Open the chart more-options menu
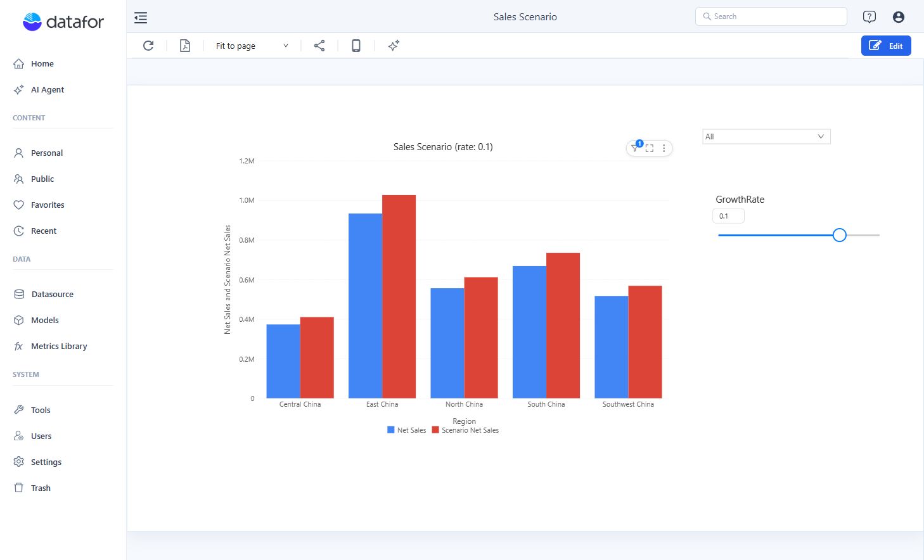Screen dimensions: 924x560 point(664,148)
